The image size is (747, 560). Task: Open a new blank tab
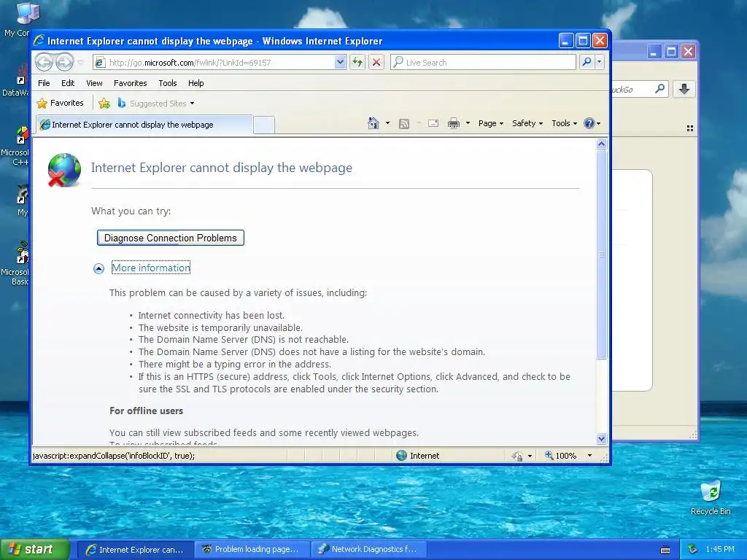click(x=263, y=125)
